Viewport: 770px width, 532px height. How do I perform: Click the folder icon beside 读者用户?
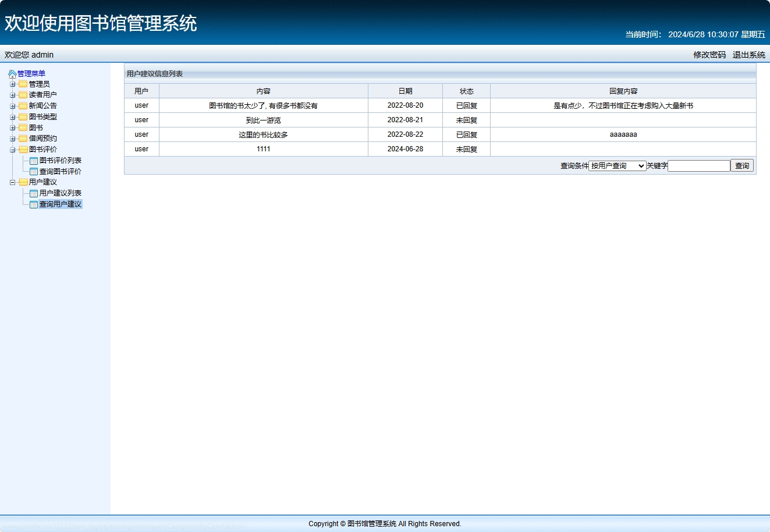click(22, 95)
